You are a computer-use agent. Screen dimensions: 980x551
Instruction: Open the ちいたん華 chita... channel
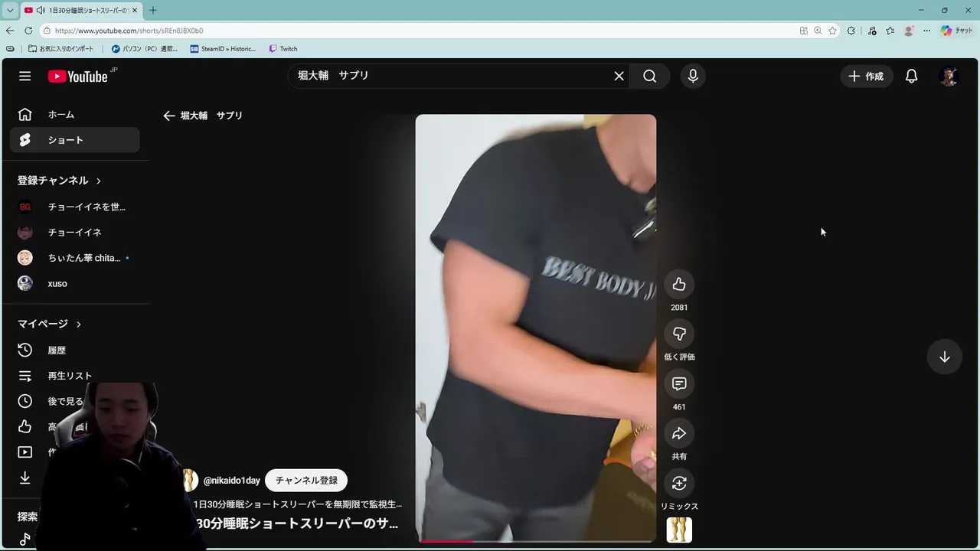click(75, 258)
